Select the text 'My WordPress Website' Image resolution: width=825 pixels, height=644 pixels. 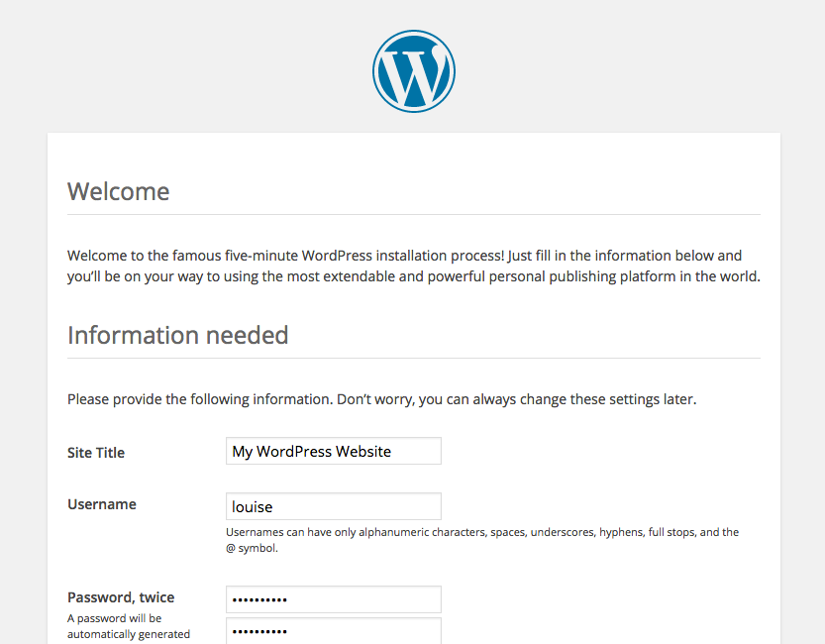310,451
